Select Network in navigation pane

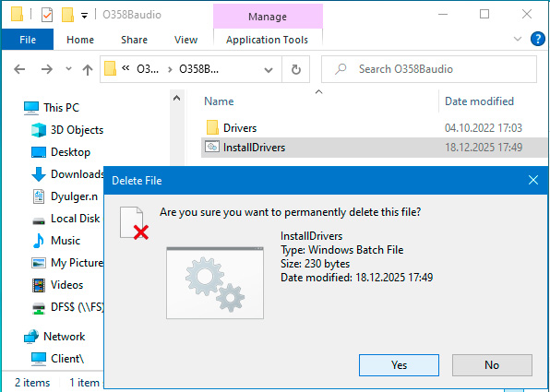pyautogui.click(x=65, y=337)
